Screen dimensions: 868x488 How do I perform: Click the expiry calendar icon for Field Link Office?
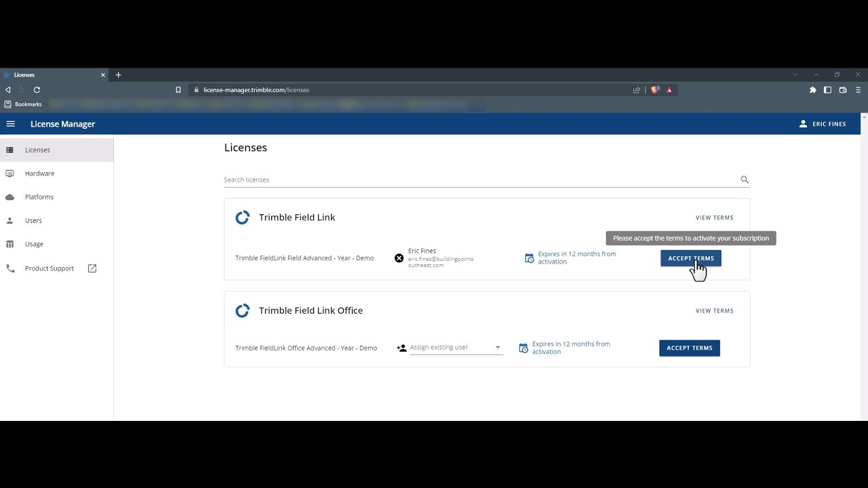click(x=524, y=348)
